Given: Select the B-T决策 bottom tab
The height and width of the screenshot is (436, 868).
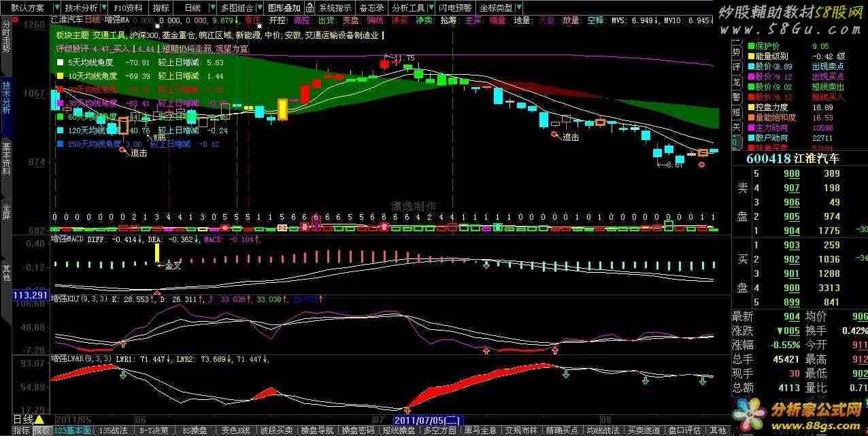Looking at the screenshot, I should [154, 431].
